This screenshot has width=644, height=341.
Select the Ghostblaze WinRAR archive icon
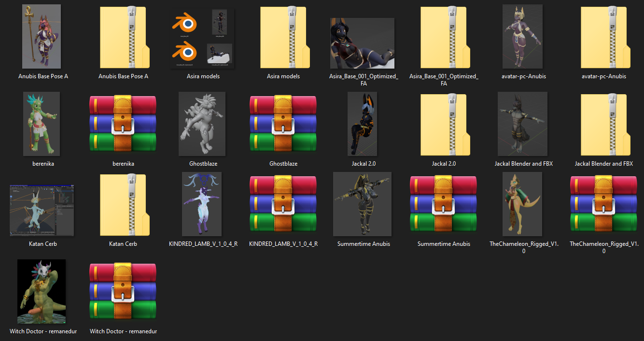(283, 124)
